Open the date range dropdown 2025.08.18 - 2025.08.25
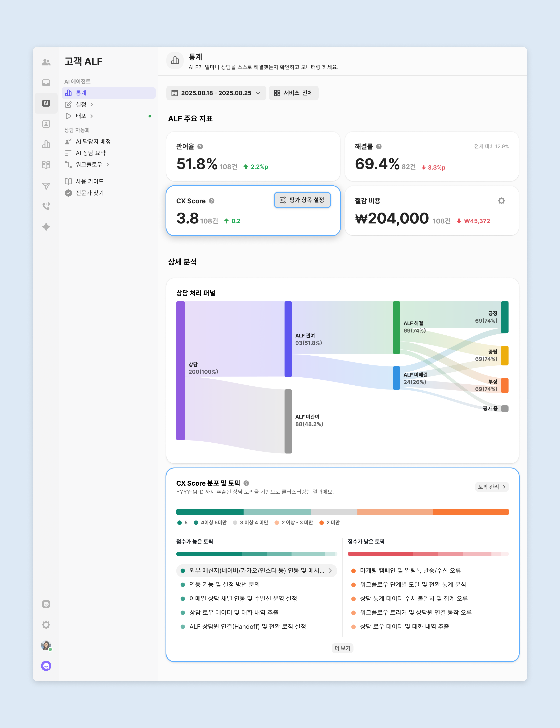 point(216,93)
